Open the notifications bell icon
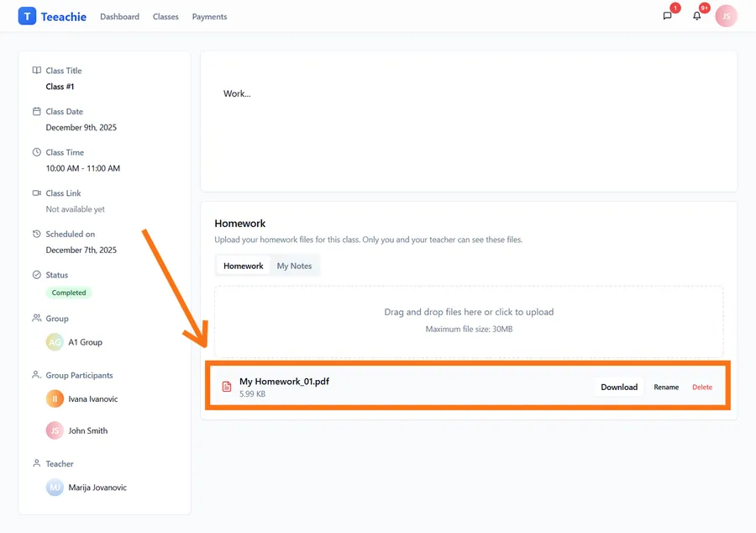 tap(696, 16)
